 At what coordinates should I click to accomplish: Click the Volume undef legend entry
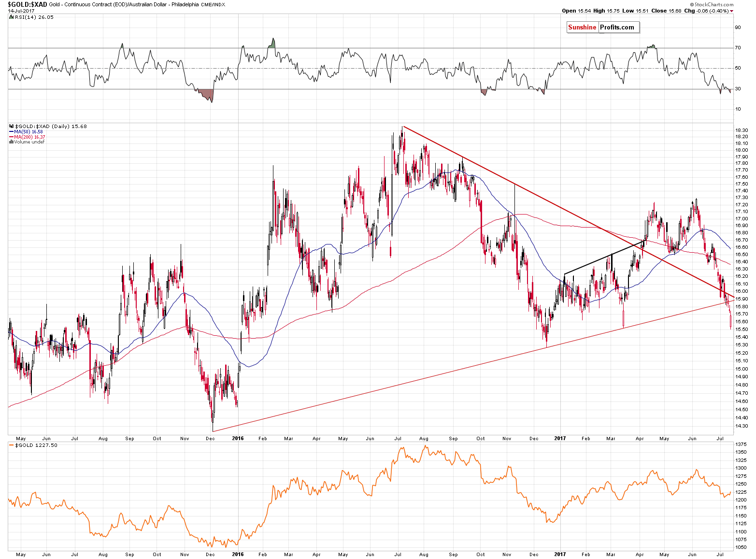[29, 142]
